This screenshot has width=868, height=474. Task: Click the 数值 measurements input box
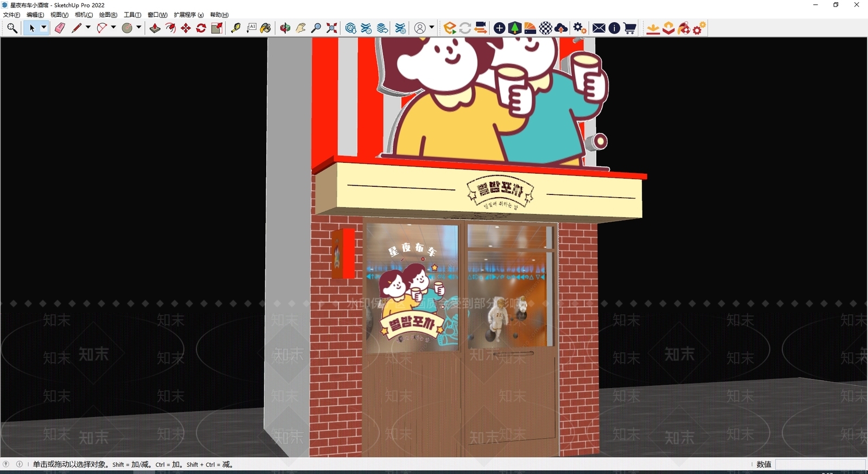(820, 464)
